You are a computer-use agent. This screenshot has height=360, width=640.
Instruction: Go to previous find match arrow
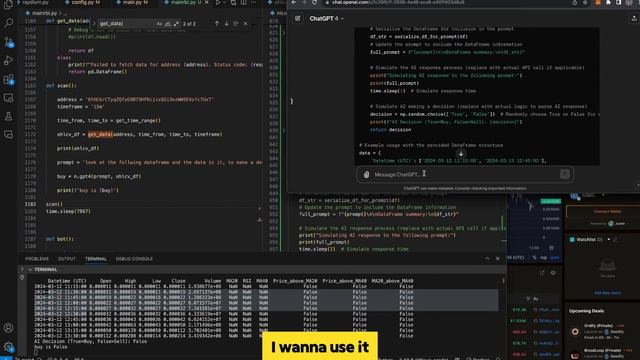pyautogui.click(x=217, y=24)
